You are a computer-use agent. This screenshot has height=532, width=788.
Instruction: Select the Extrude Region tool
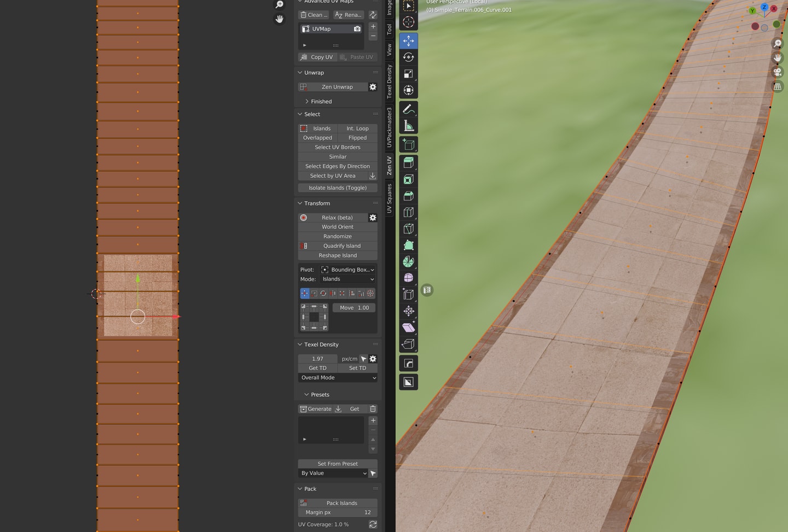[408, 162]
